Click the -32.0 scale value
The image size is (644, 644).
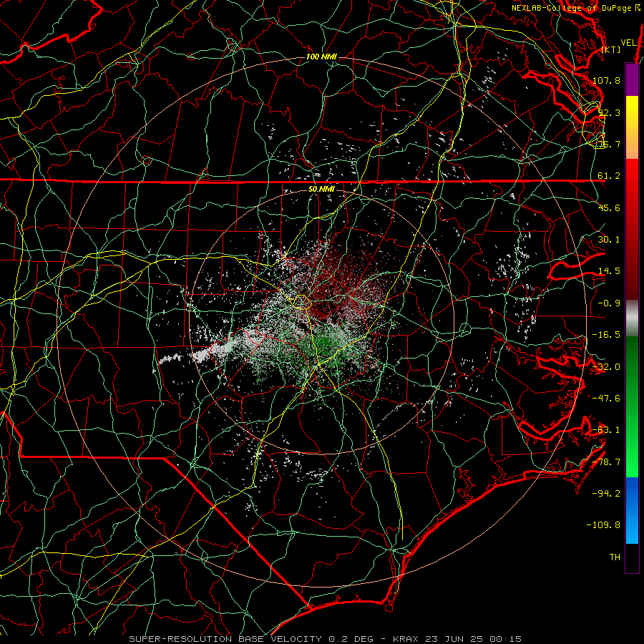[x=606, y=367]
